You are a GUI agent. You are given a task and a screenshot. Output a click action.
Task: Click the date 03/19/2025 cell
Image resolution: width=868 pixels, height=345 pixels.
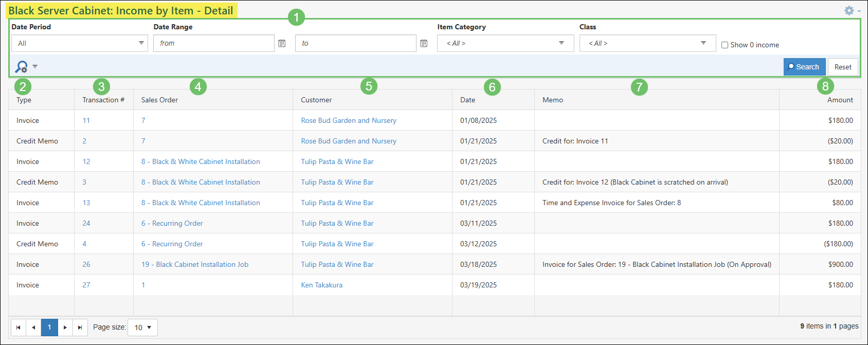click(479, 285)
